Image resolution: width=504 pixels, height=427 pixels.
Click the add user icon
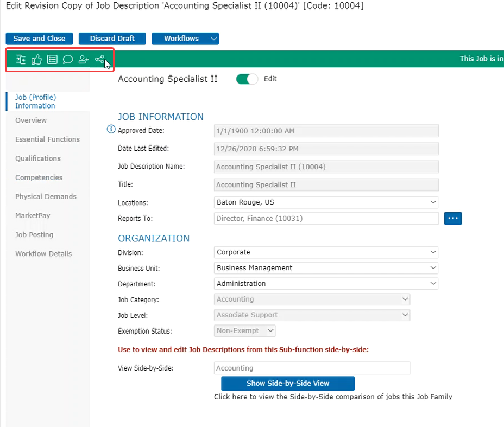(84, 60)
